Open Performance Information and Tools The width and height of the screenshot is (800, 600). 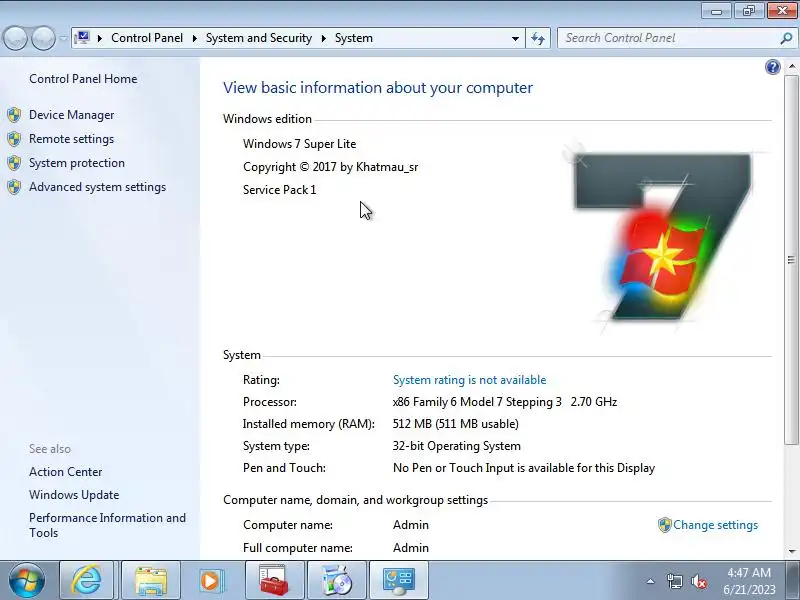pyautogui.click(x=107, y=525)
